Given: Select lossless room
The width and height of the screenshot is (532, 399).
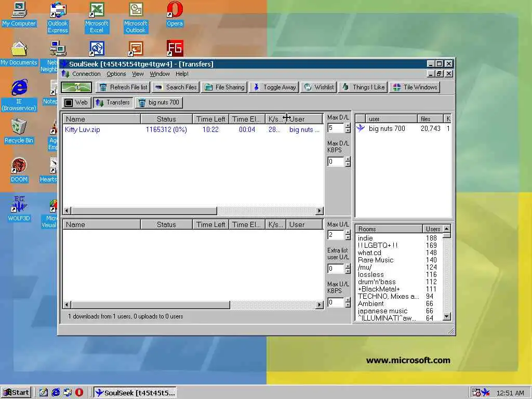Looking at the screenshot, I should point(371,274).
